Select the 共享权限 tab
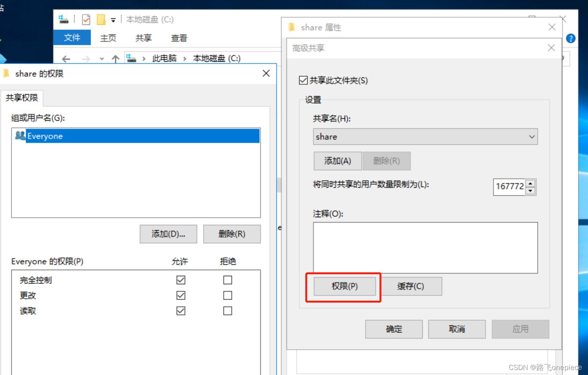This screenshot has height=375, width=588. pos(22,98)
